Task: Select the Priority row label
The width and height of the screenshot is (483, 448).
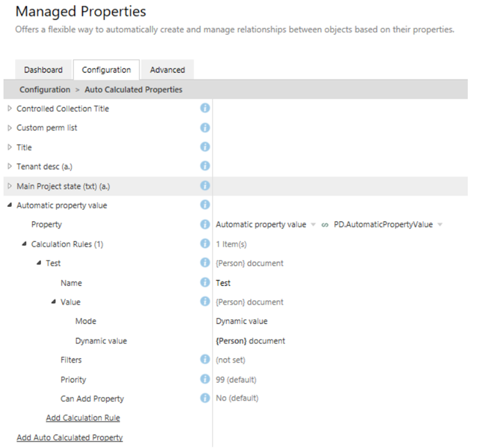Action: tap(73, 380)
